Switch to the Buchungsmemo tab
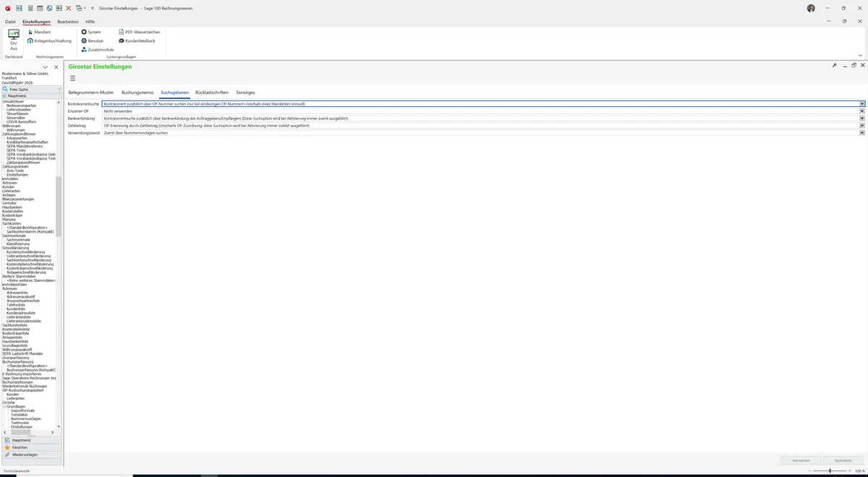The width and height of the screenshot is (868, 477). point(137,93)
